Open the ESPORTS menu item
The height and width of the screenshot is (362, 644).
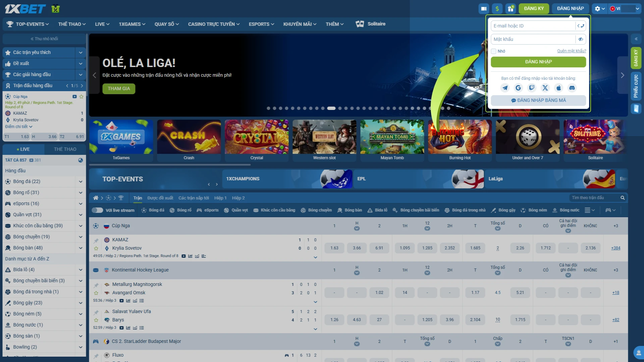pos(261,24)
